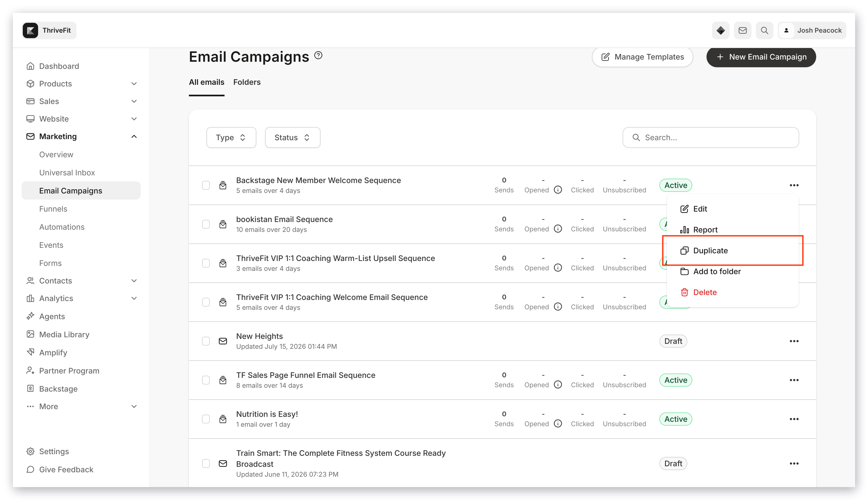Screen dimensions: 868x500
Task: Open Automations in the sidebar
Action: (x=61, y=227)
